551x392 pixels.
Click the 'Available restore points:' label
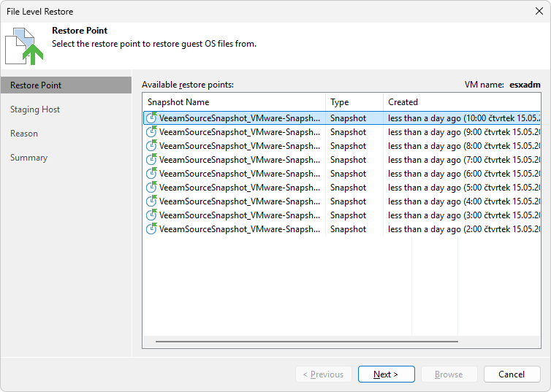tap(188, 85)
